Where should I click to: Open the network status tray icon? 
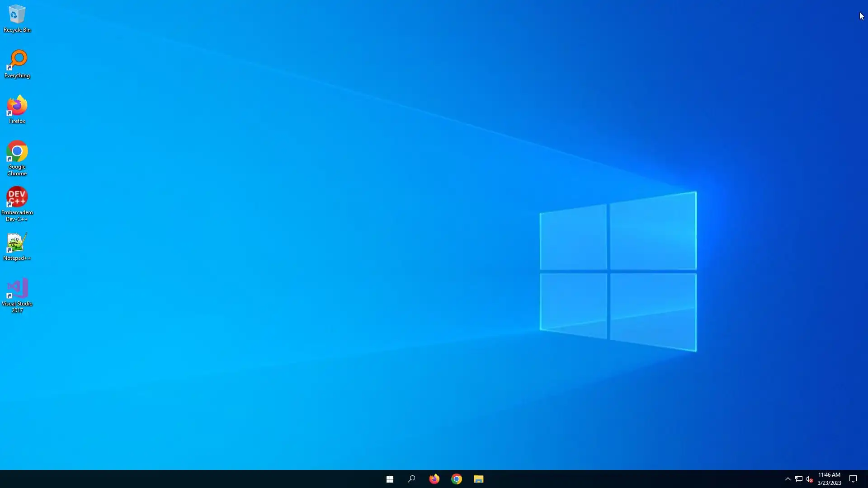[799, 479]
